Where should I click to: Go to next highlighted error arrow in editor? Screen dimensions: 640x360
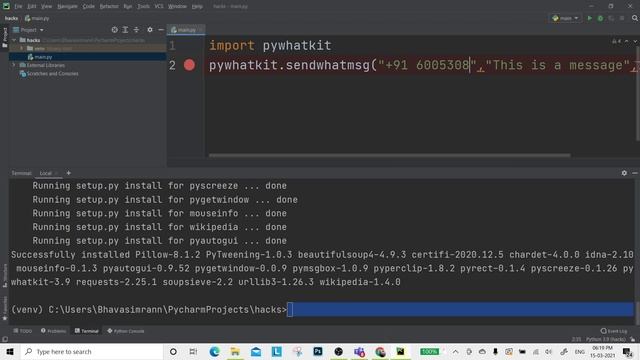(x=635, y=41)
